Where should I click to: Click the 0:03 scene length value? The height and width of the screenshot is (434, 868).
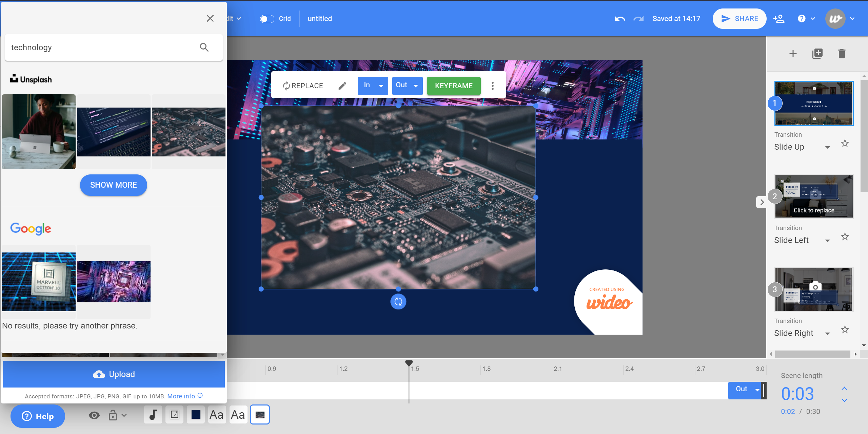797,394
